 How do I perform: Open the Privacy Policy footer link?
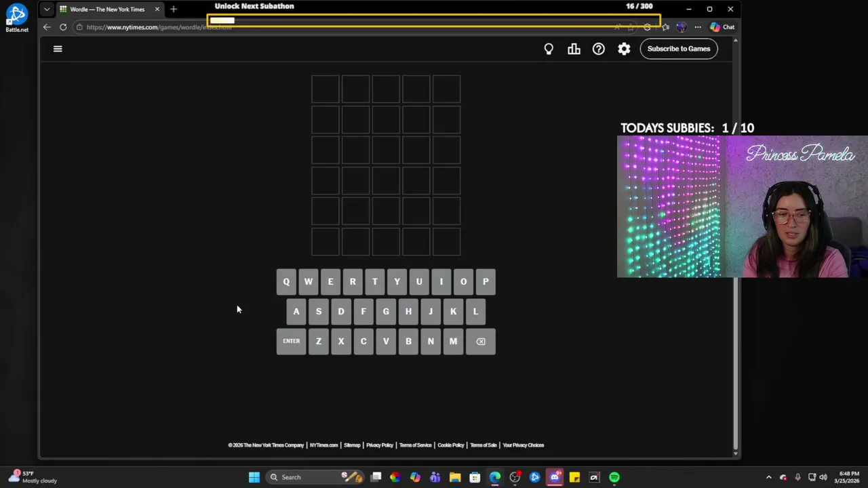click(380, 445)
